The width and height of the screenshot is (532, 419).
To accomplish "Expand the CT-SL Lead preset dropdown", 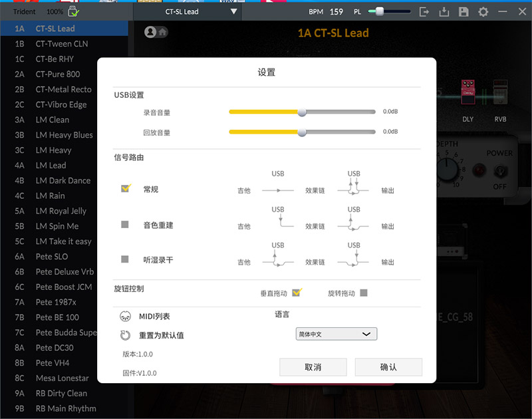I will click(233, 12).
